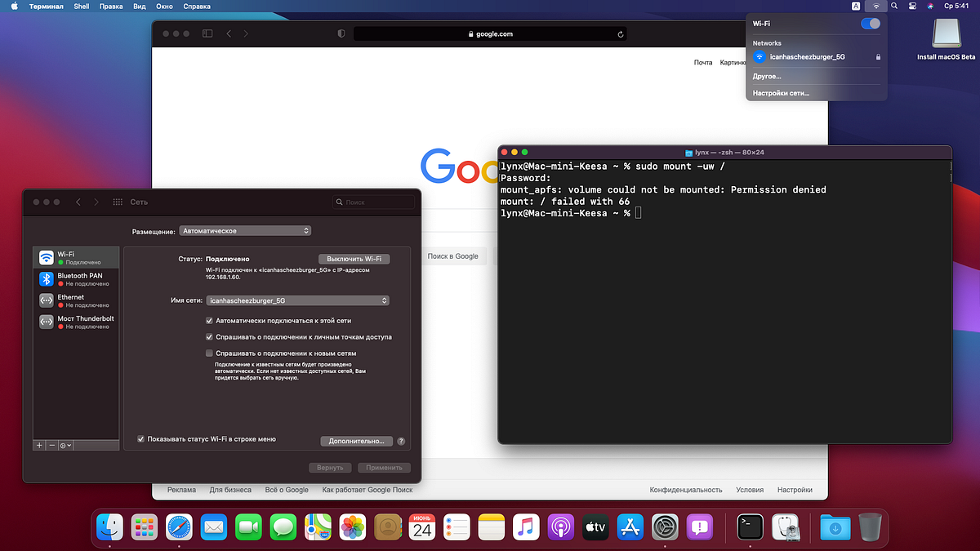Image resolution: width=980 pixels, height=551 pixels.
Task: Open the 'Размещение' dropdown
Action: 245,230
